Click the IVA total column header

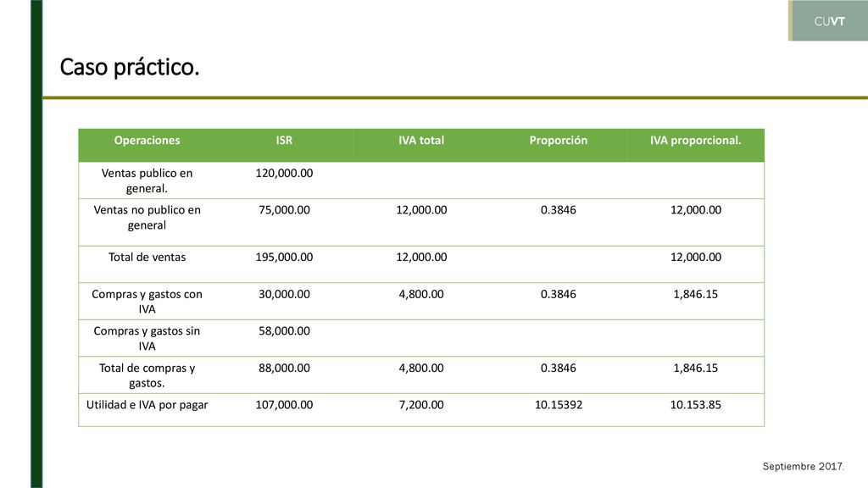pos(421,141)
